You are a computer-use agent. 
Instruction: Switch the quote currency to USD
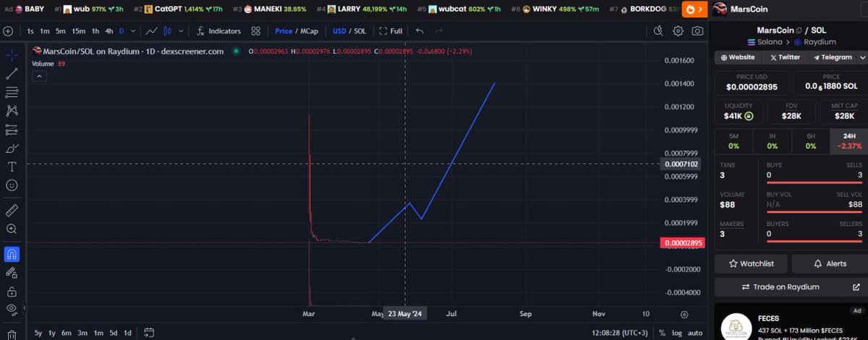(339, 31)
